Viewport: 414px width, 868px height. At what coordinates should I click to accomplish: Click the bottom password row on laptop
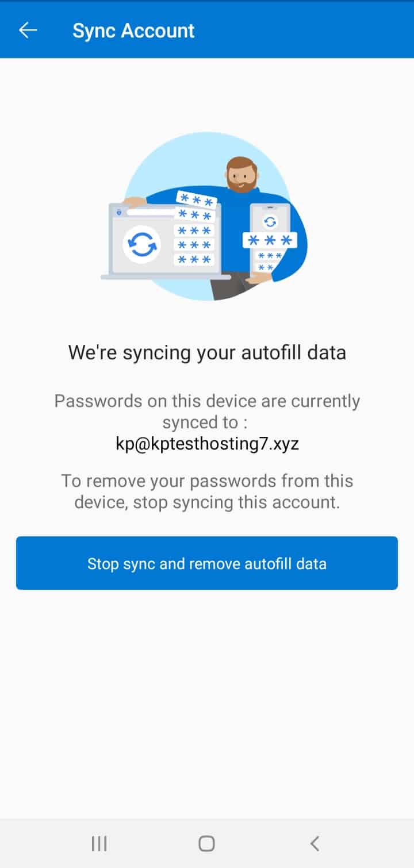point(194,260)
